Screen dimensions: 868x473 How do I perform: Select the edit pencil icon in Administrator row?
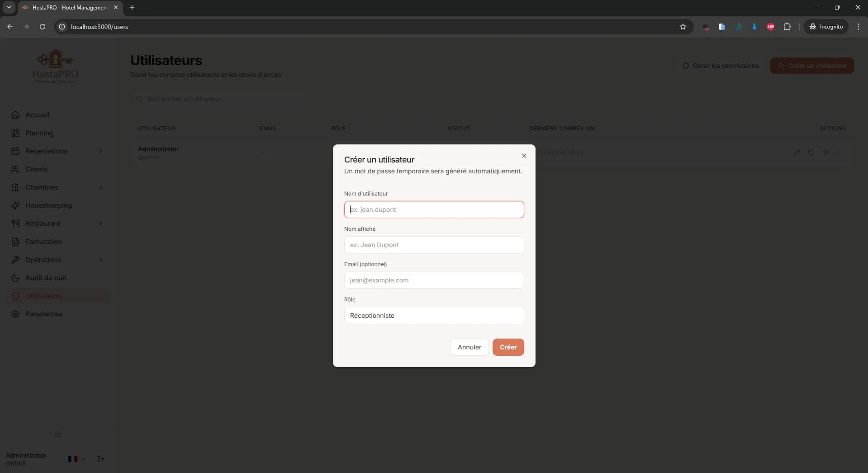pos(797,153)
